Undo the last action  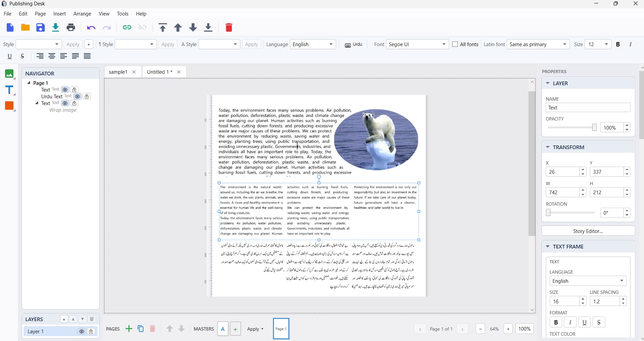click(91, 28)
